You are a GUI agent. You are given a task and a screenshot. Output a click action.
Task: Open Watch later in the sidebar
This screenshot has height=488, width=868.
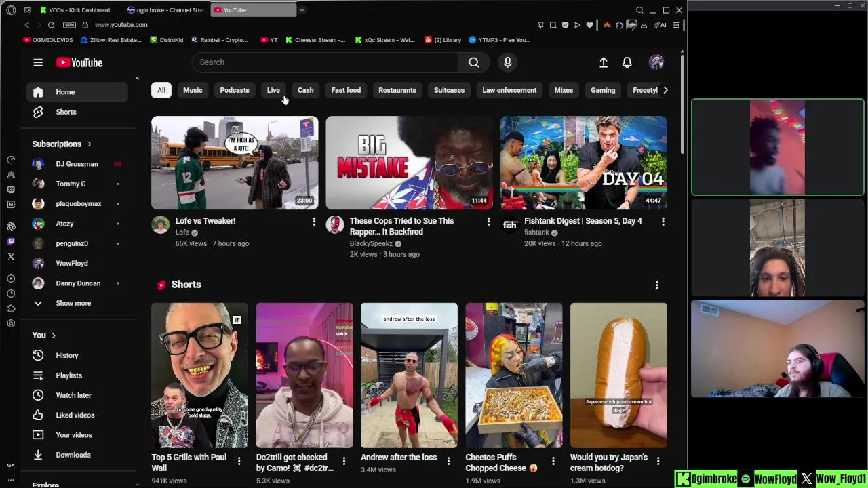[x=77, y=395]
